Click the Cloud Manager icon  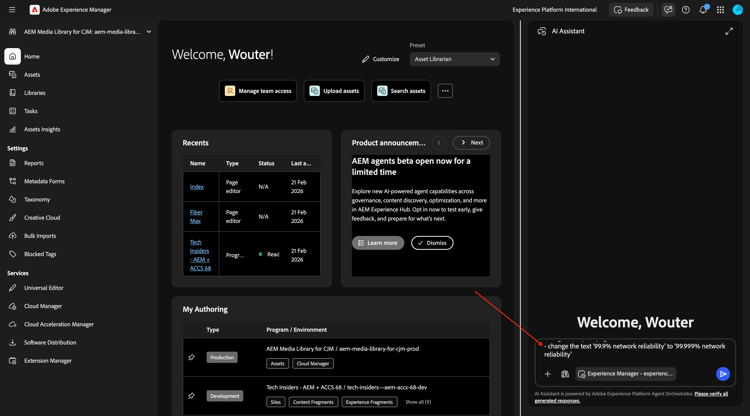coord(12,306)
